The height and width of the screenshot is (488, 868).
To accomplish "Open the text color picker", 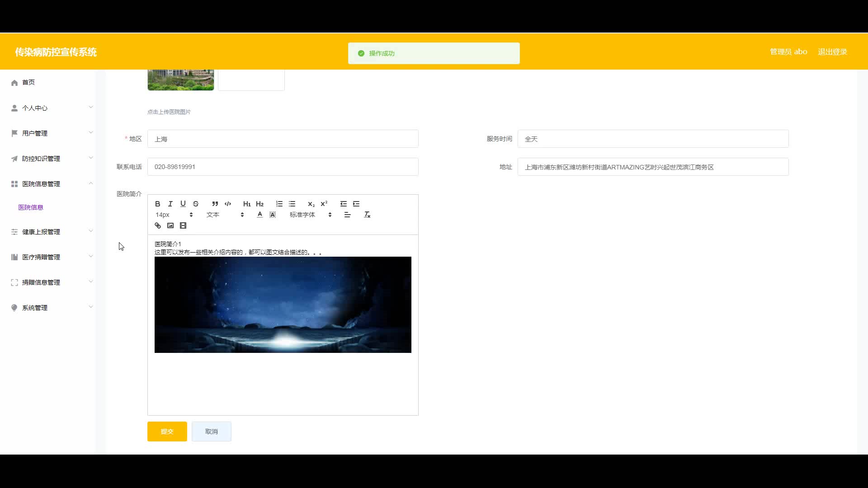I will pos(260,215).
